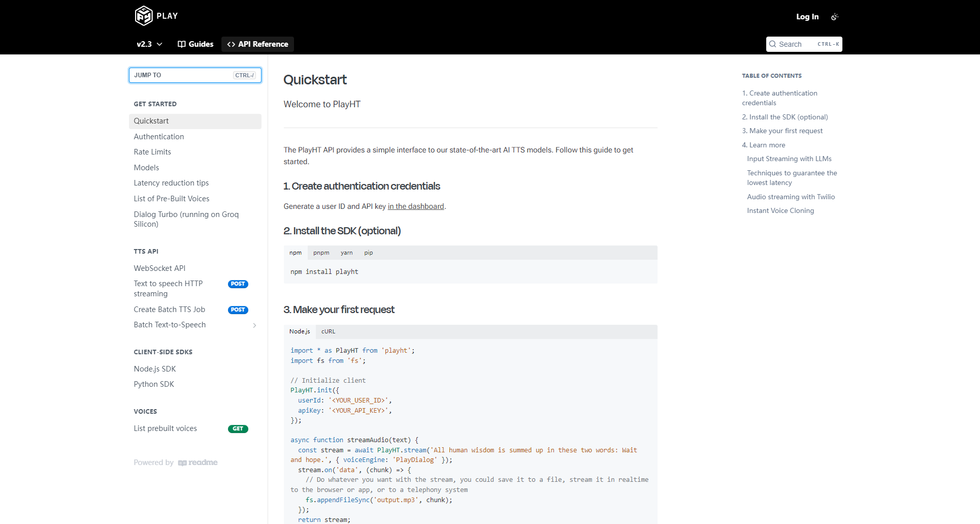This screenshot has height=524, width=980.
Task: Jump to Instant Voice Cloning in contents
Action: click(x=780, y=210)
